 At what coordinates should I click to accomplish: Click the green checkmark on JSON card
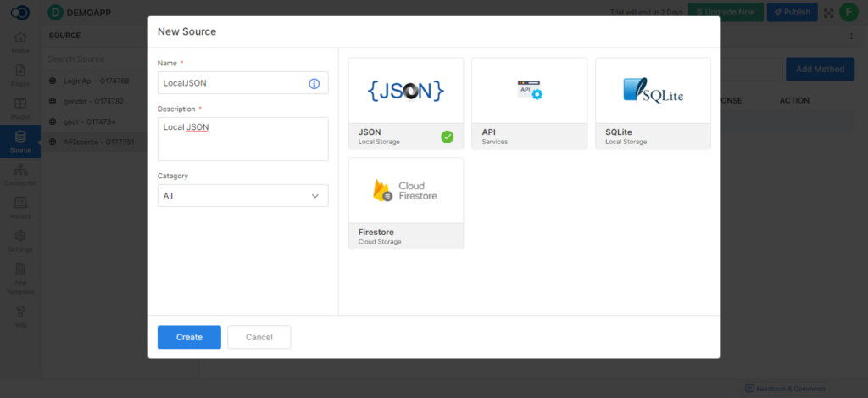coord(448,137)
